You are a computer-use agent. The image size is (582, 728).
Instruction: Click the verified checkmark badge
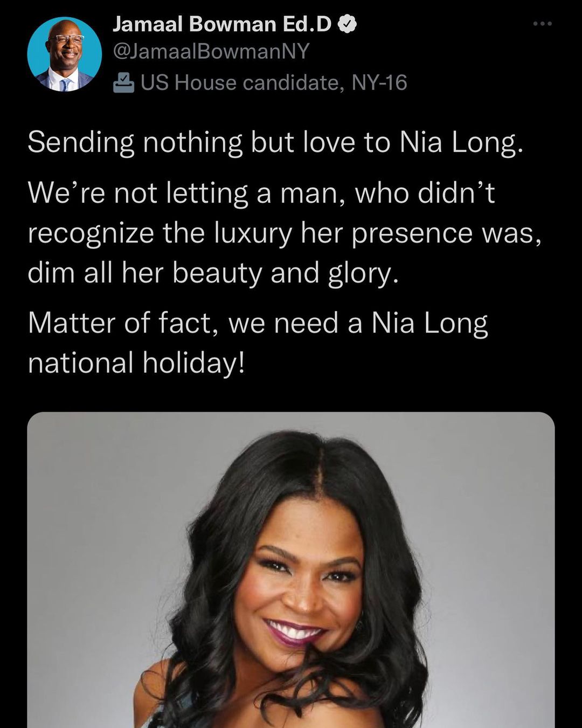click(x=347, y=24)
